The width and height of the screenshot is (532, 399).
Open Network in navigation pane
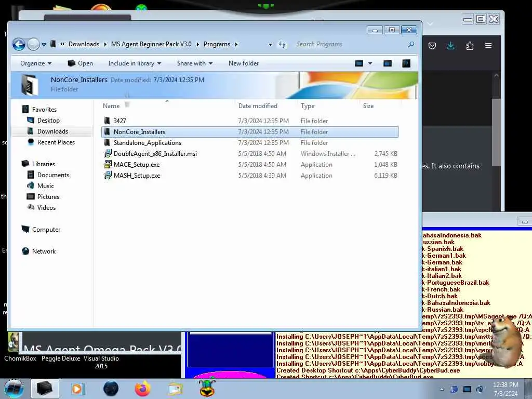click(44, 251)
